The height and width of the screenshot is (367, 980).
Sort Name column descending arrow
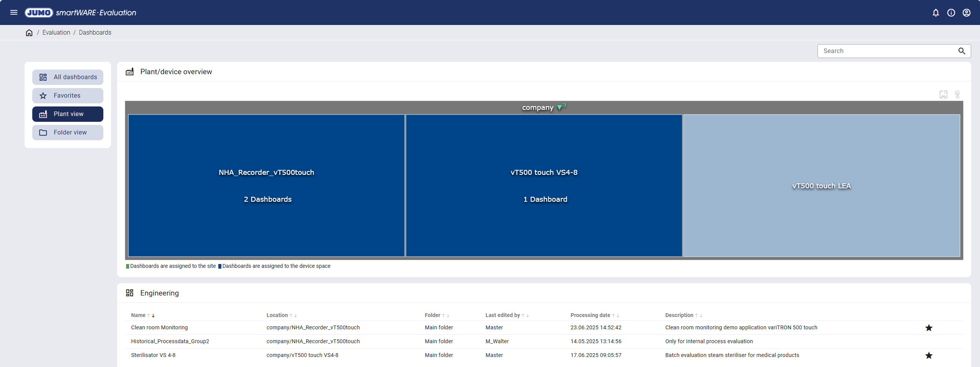coord(153,316)
